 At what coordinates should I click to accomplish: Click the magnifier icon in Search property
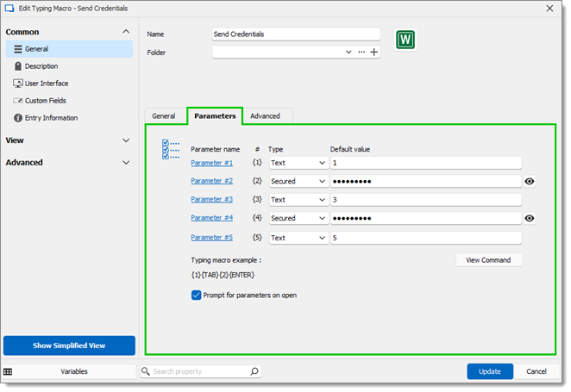254,372
